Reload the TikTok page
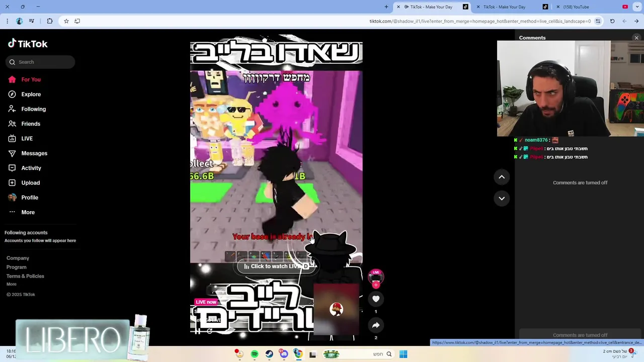This screenshot has width=644, height=362. (x=612, y=21)
